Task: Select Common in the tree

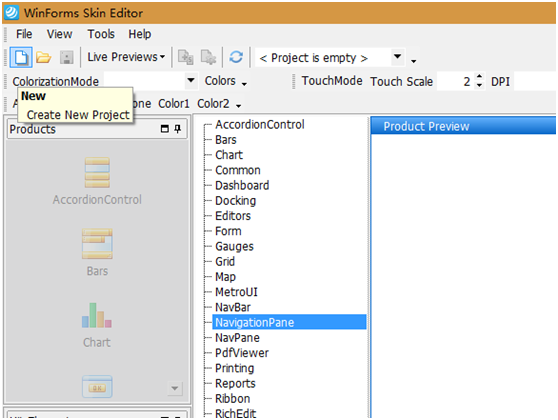Action: pyautogui.click(x=238, y=170)
